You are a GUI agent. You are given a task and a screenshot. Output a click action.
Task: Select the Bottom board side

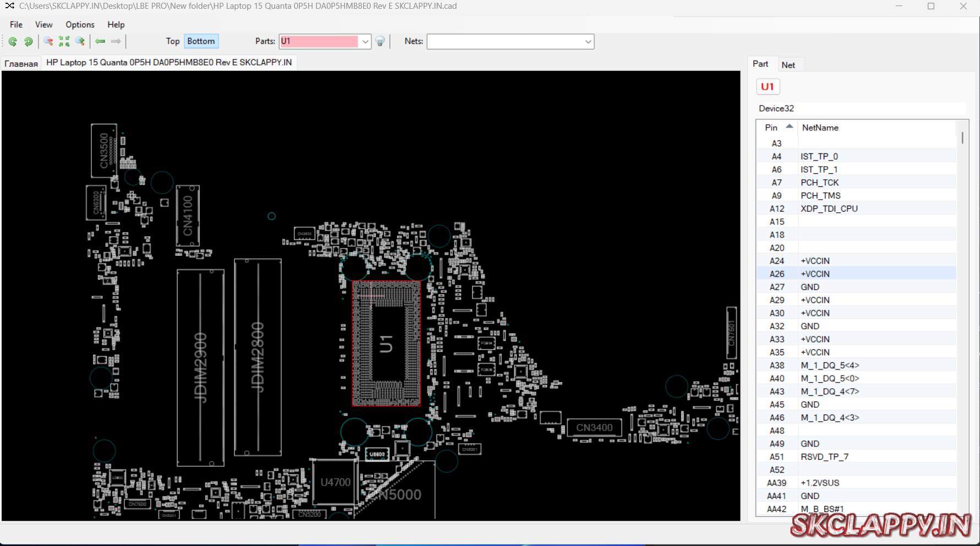click(201, 41)
